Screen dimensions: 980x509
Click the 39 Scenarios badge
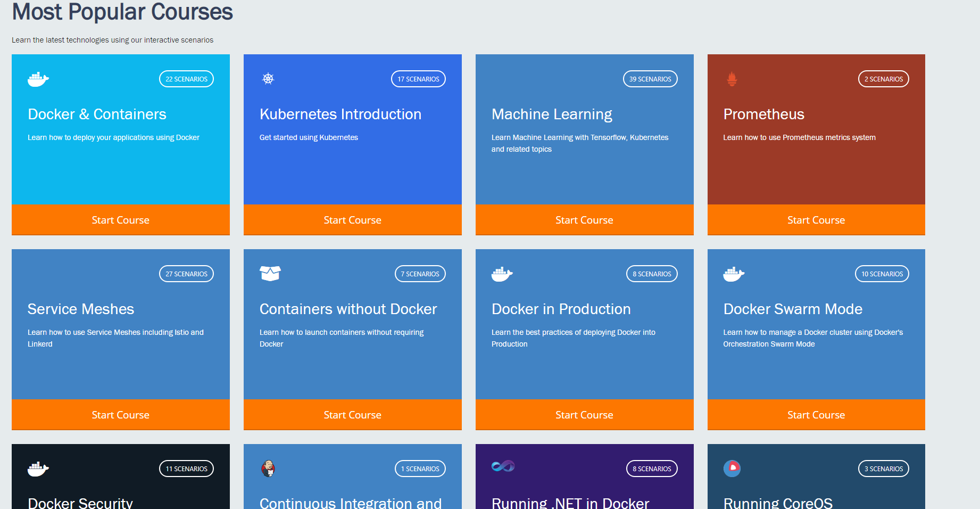(650, 79)
